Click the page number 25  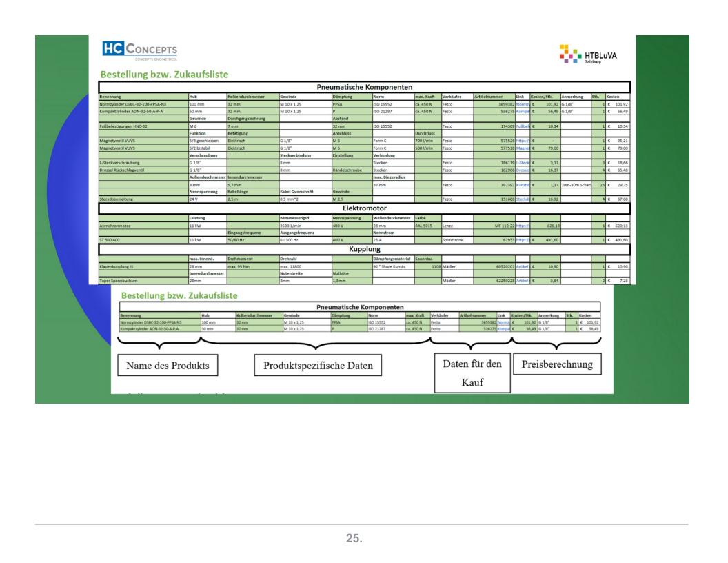pyautogui.click(x=363, y=536)
